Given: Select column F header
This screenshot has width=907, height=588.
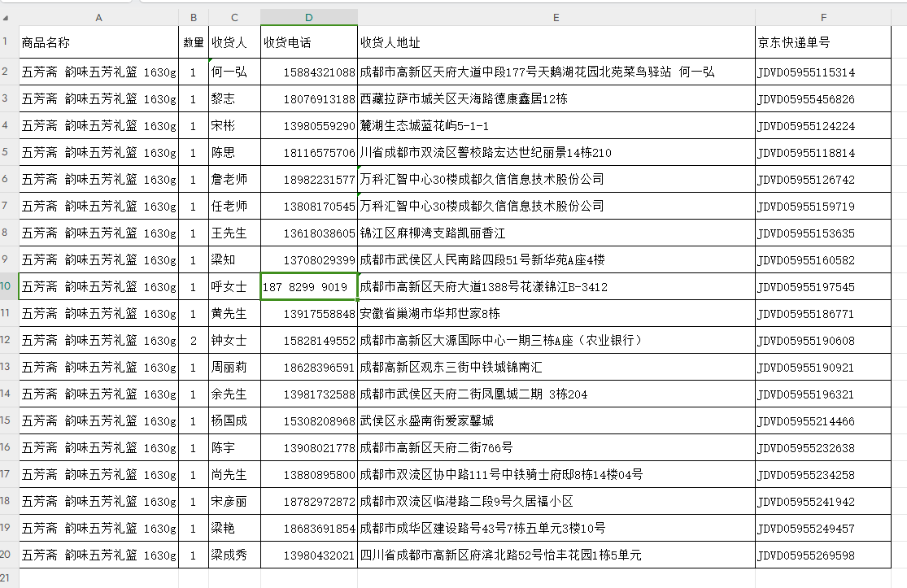Looking at the screenshot, I should pos(823,17).
